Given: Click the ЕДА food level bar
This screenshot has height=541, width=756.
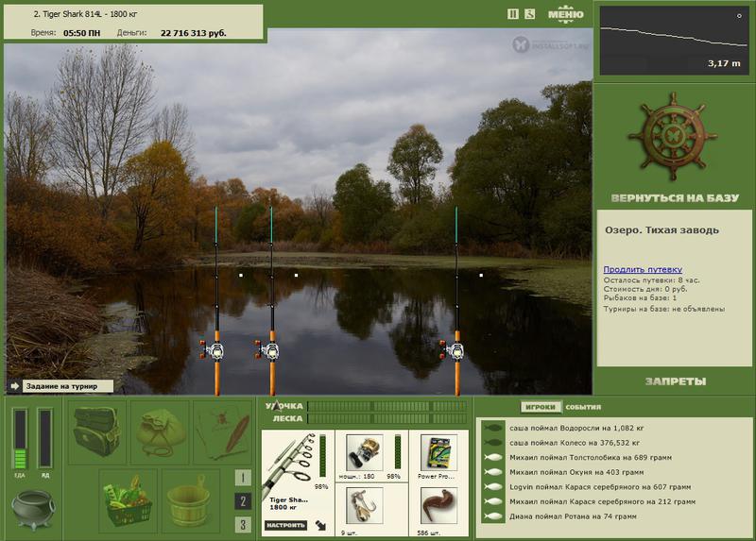Looking at the screenshot, I should (20, 438).
